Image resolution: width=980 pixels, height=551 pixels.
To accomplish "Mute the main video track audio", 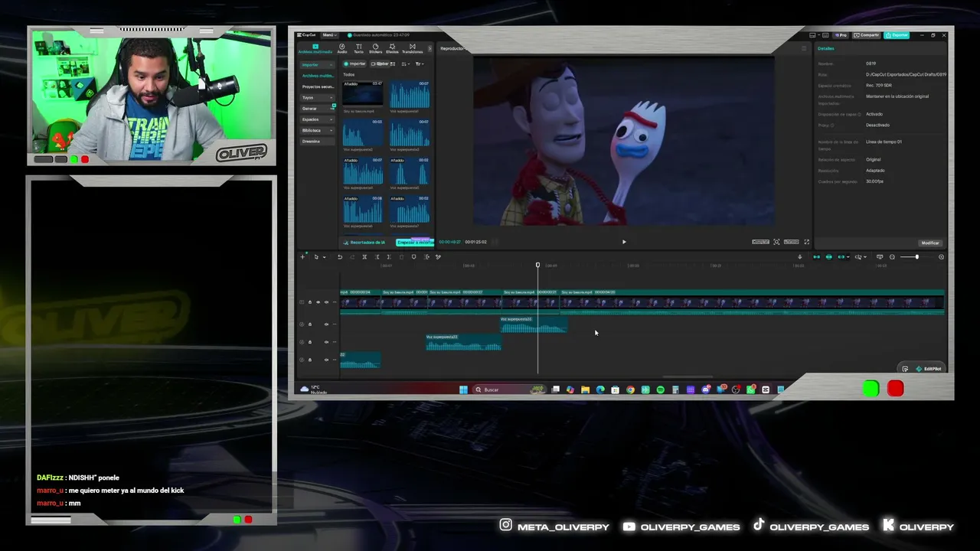I will pos(326,302).
